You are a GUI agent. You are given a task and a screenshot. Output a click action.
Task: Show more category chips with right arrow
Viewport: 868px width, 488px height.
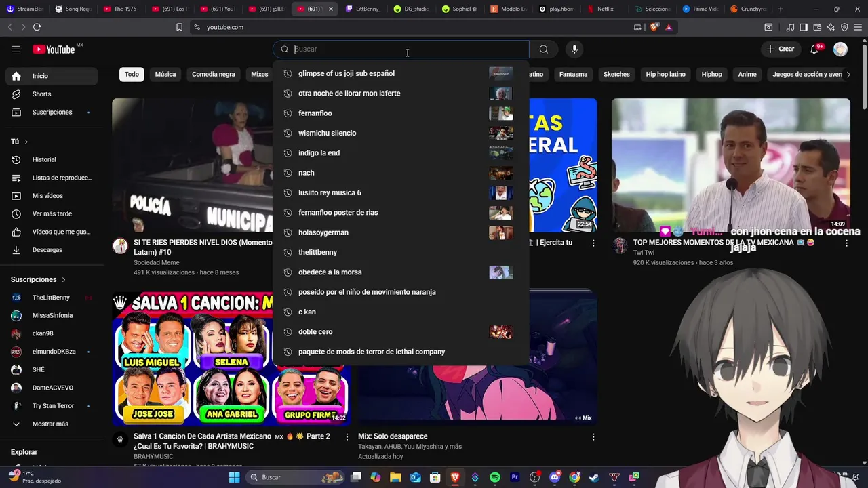click(x=848, y=75)
